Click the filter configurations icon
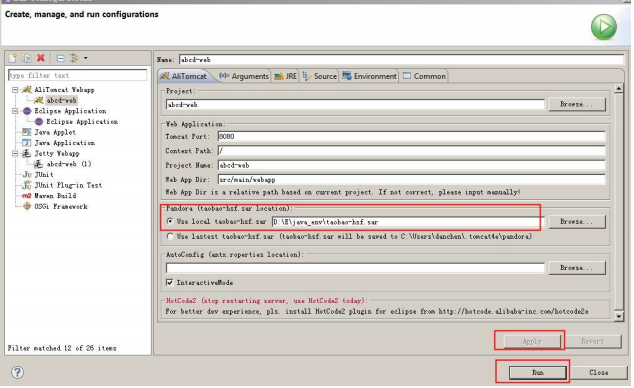 coord(74,58)
